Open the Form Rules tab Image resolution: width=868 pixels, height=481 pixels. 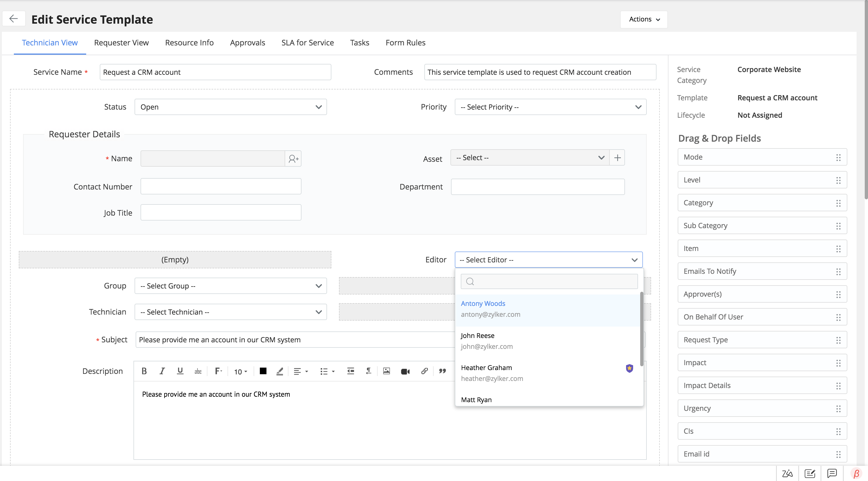tap(405, 43)
